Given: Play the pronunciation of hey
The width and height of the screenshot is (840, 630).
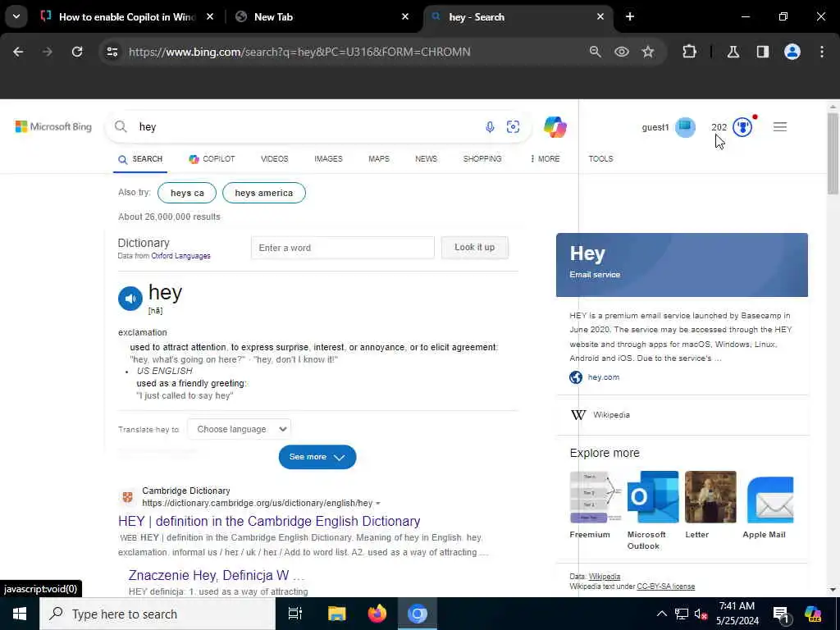Looking at the screenshot, I should (x=130, y=299).
